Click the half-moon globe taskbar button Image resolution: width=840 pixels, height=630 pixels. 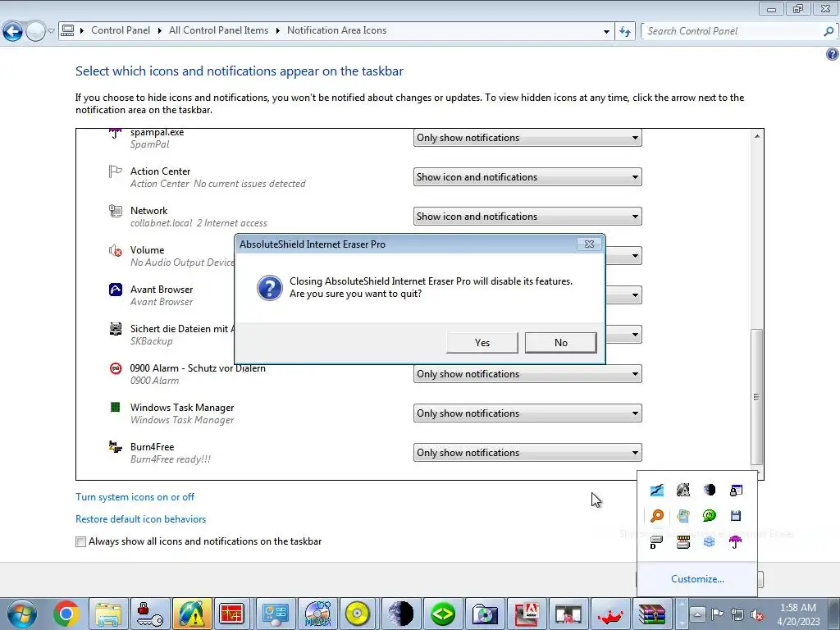click(x=400, y=614)
